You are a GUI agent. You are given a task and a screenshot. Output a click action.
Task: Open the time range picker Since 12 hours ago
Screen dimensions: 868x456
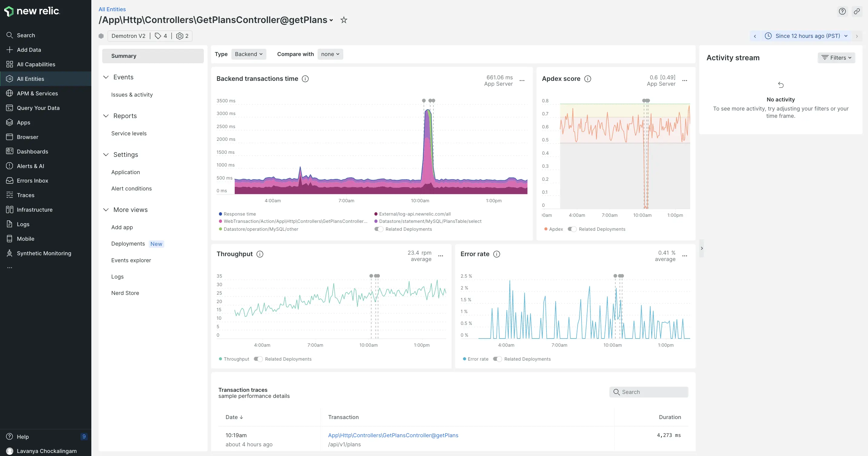coord(807,36)
